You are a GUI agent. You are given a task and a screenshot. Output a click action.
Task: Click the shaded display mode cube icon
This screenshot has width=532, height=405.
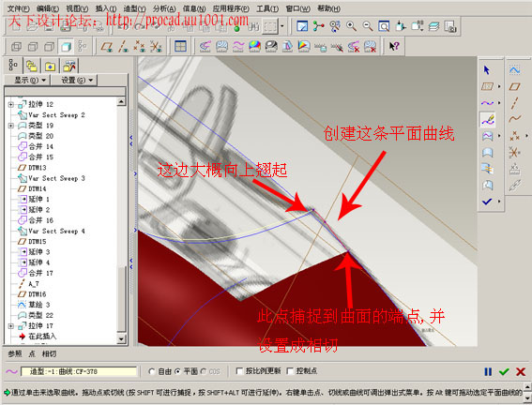[66, 46]
